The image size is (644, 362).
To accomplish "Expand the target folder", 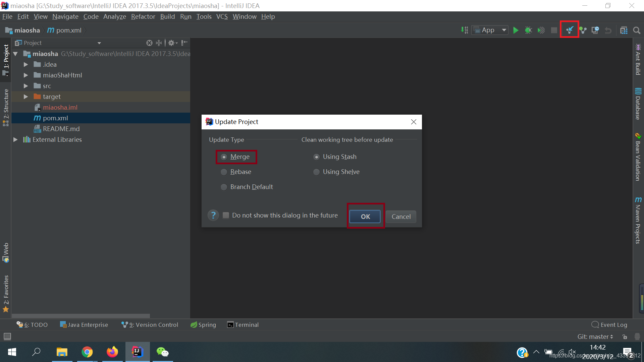I will coord(26,97).
